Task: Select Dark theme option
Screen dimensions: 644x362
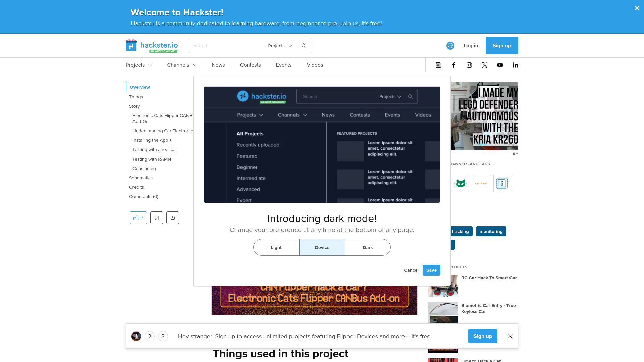Action: (x=368, y=247)
